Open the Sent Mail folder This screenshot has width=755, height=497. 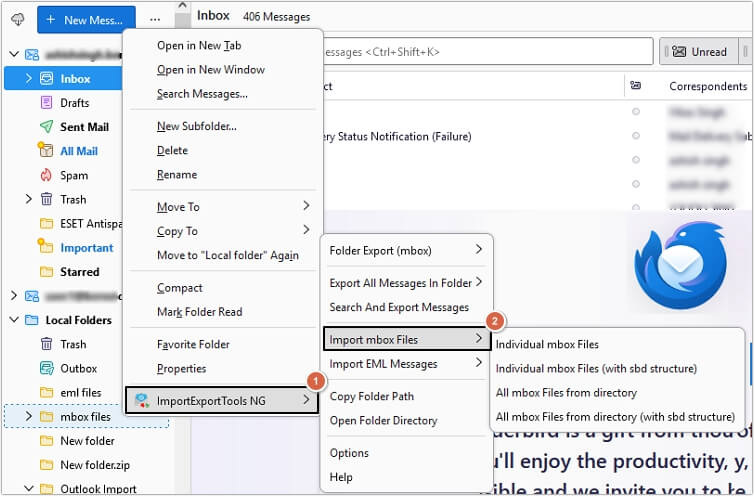(x=84, y=127)
